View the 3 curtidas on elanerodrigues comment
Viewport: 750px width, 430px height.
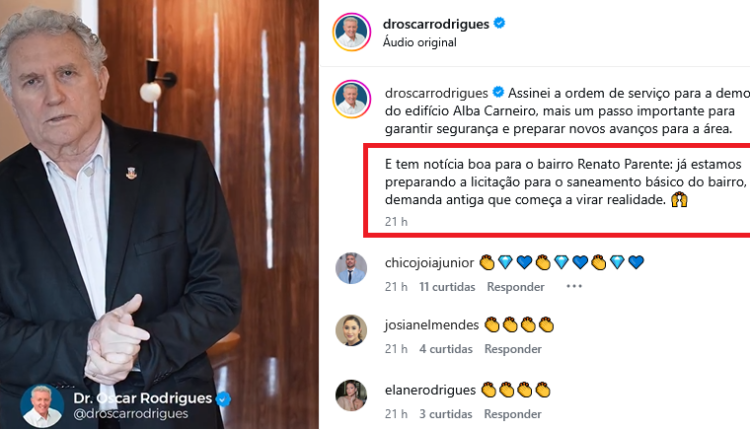tap(446, 414)
